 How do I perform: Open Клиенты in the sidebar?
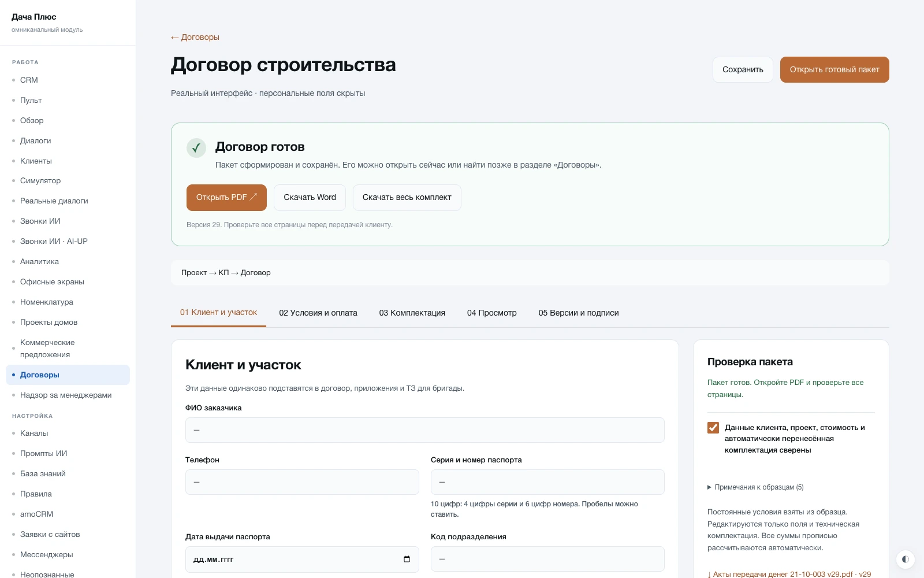[x=68, y=161]
